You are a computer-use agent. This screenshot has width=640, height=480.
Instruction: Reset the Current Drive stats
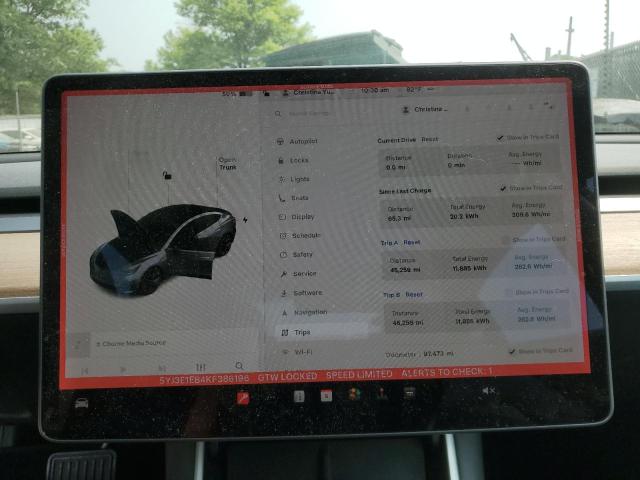pos(429,139)
